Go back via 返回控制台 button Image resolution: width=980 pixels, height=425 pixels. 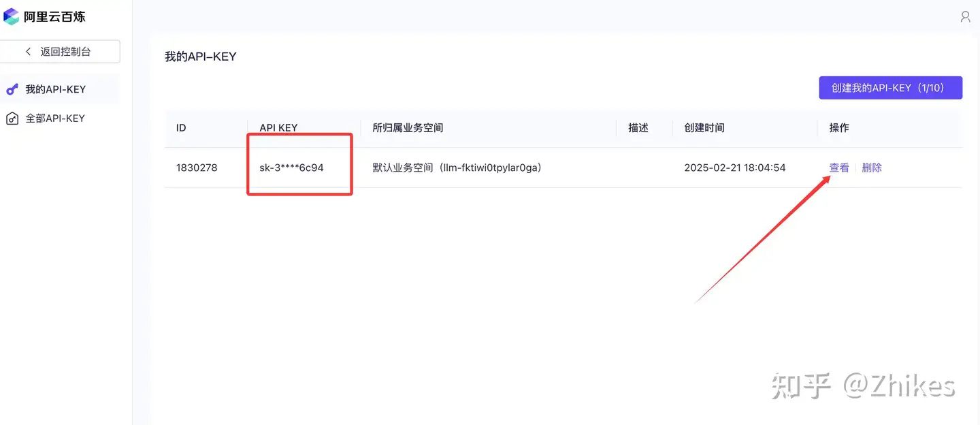60,52
